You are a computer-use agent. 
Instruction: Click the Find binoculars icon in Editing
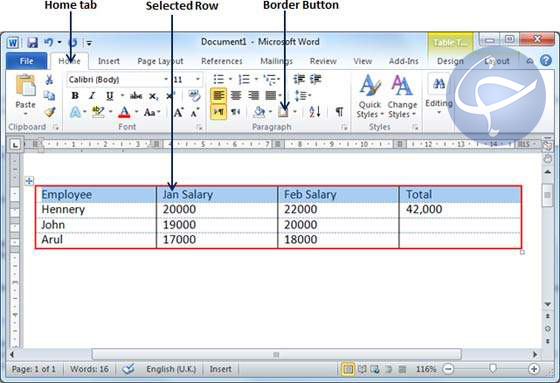coord(439,84)
